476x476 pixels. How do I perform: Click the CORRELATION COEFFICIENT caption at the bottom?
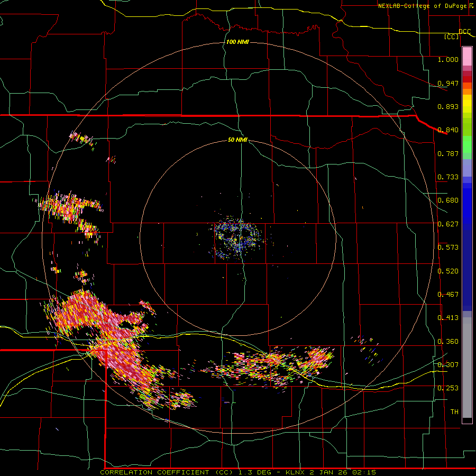click(237, 472)
